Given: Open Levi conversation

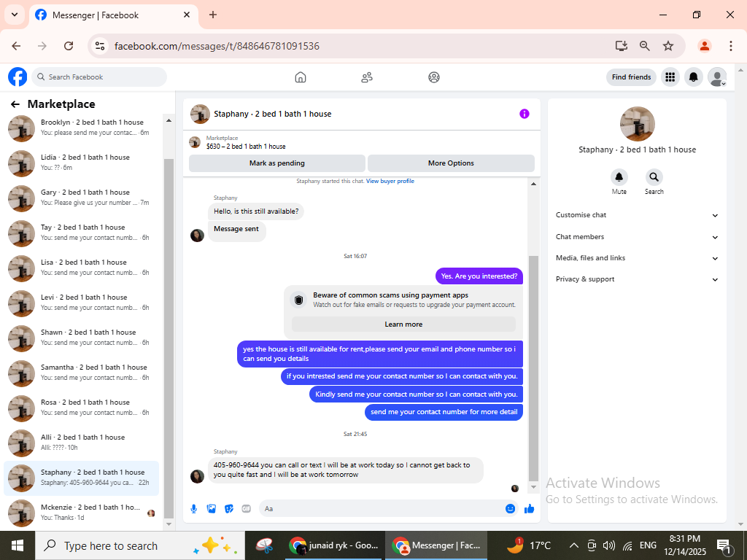Looking at the screenshot, I should [82, 303].
